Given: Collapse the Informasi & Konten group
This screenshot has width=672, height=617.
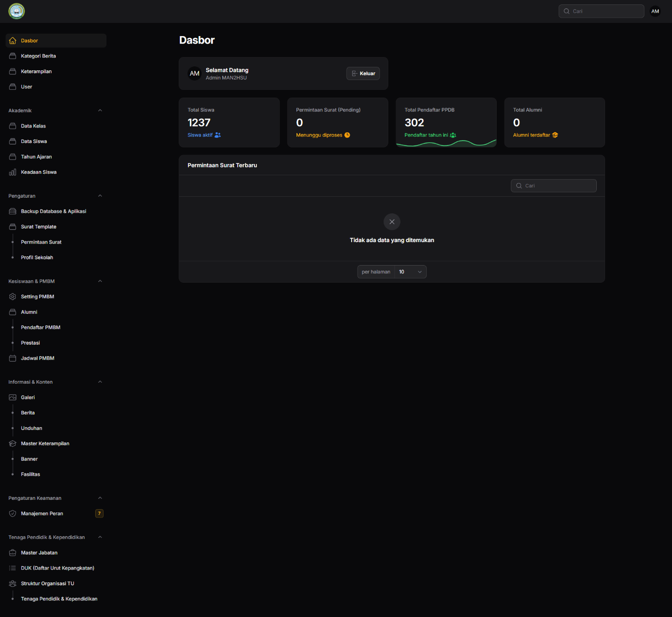Looking at the screenshot, I should coord(100,382).
